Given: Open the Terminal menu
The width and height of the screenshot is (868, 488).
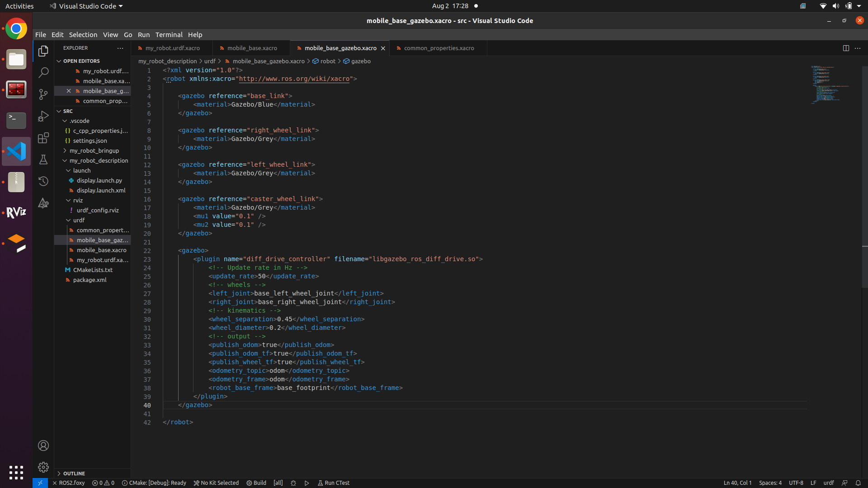Looking at the screenshot, I should click(x=169, y=35).
